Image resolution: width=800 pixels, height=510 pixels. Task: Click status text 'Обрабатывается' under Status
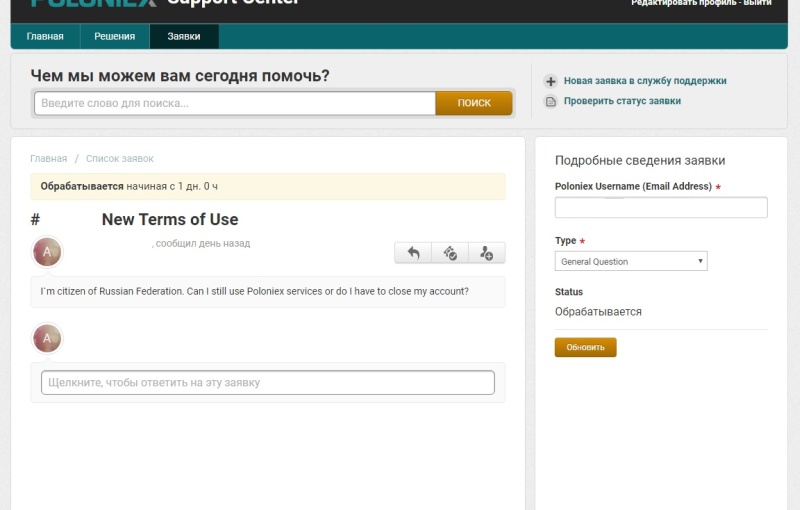tap(598, 312)
